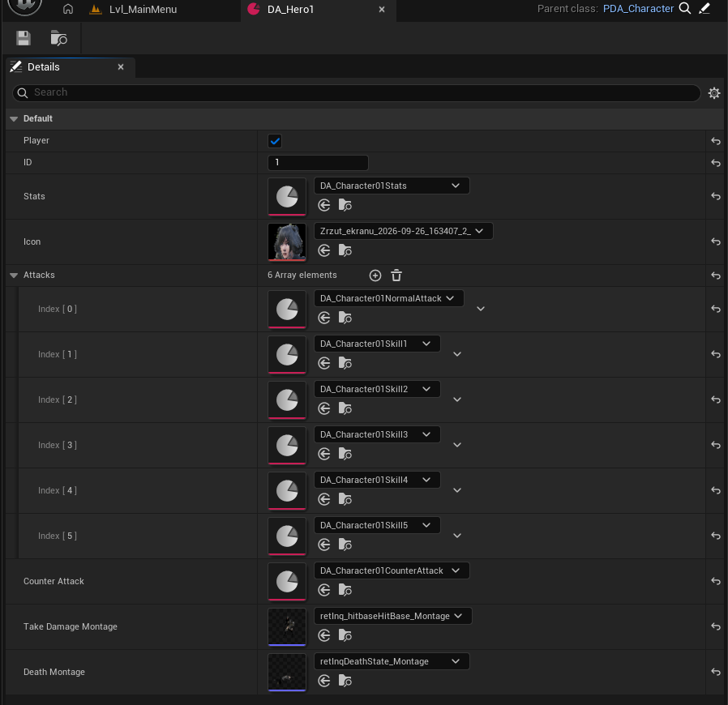Collapse the Default category
728x705 pixels.
[14, 119]
